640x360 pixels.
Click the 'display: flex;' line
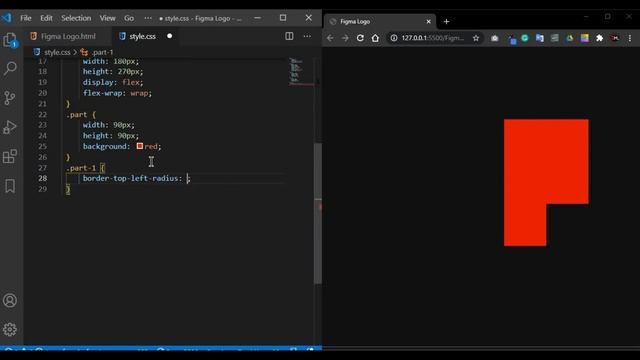click(113, 82)
